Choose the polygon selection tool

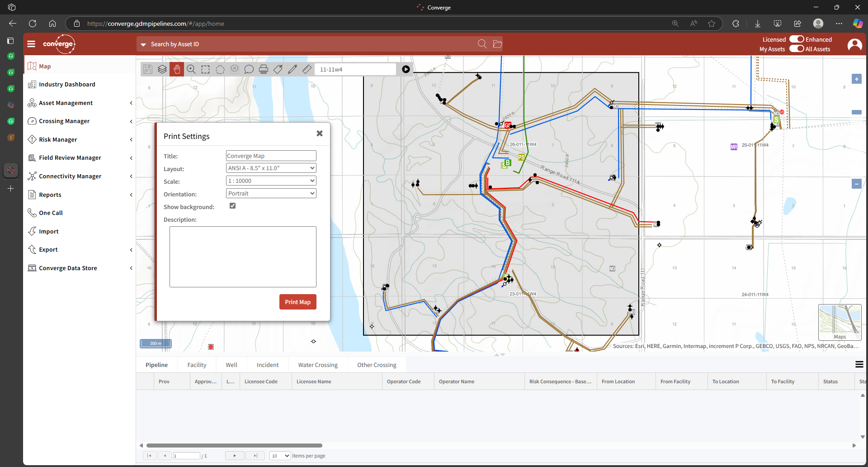click(220, 69)
